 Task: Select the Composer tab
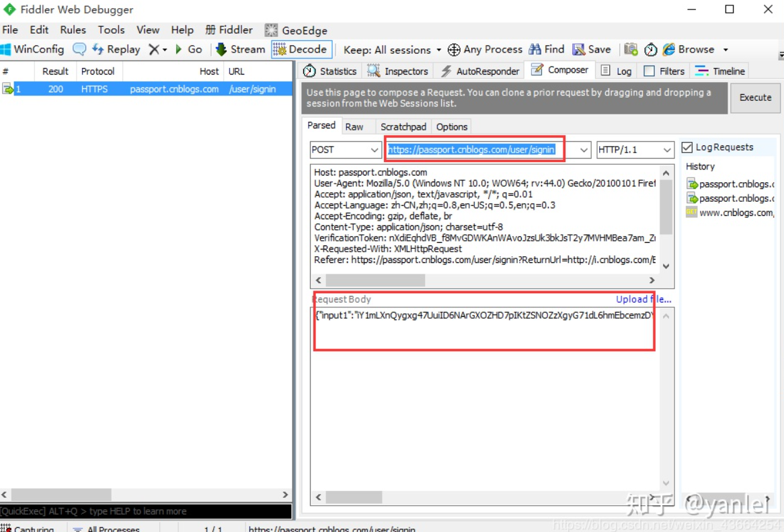560,70
